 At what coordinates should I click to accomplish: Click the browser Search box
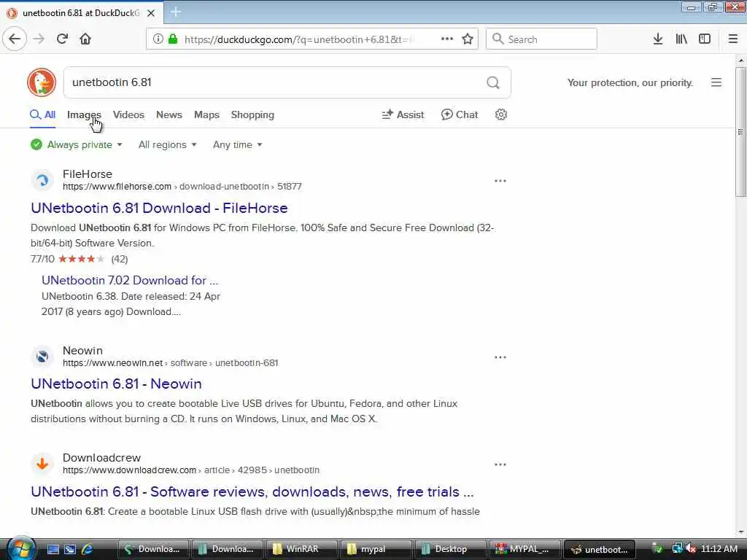pyautogui.click(x=542, y=39)
